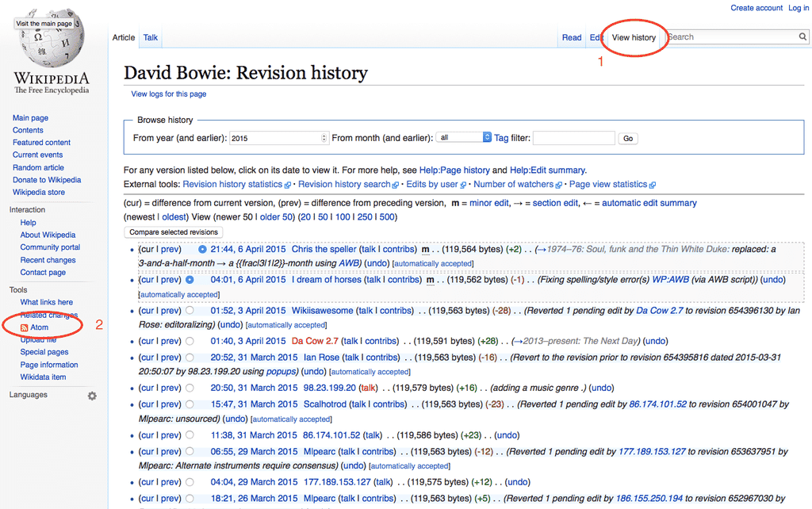
Task: Click the Log in link
Action: pos(798,8)
